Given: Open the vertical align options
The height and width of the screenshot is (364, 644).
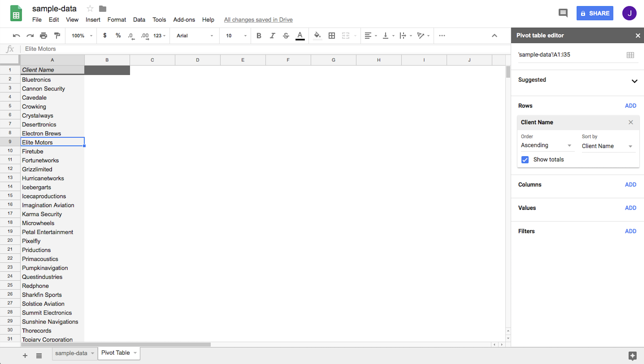Looking at the screenshot, I should (x=388, y=36).
